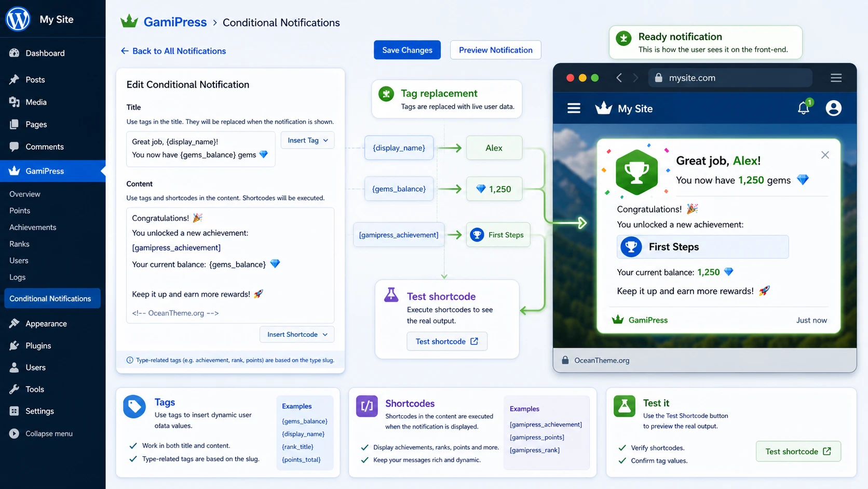Select Conditional Notifications submenu item
The image size is (868, 489).
(52, 298)
